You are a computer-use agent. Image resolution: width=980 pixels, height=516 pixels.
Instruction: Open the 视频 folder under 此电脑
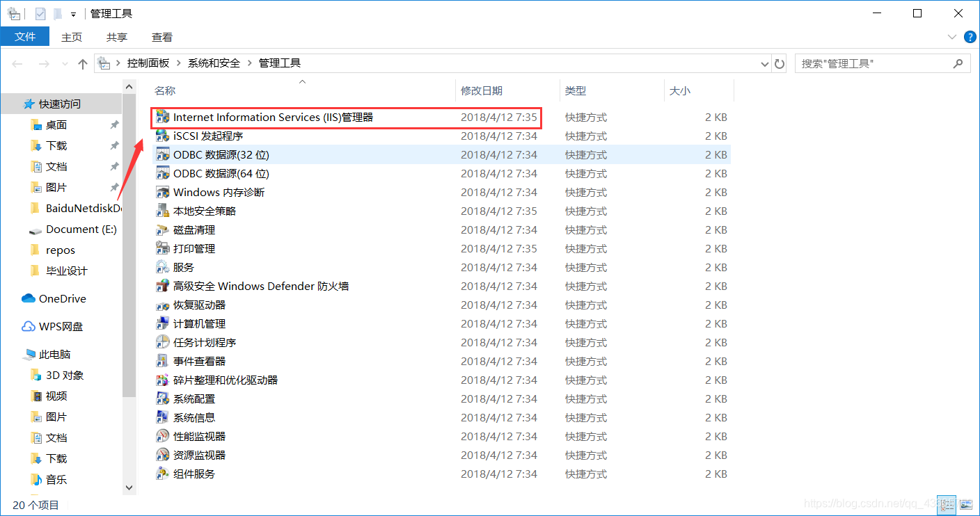[x=49, y=396]
